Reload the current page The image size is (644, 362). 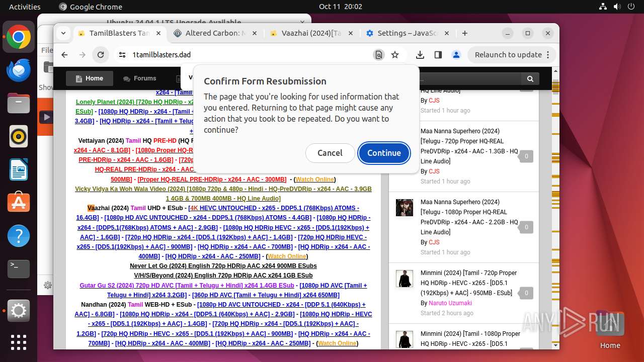101,55
